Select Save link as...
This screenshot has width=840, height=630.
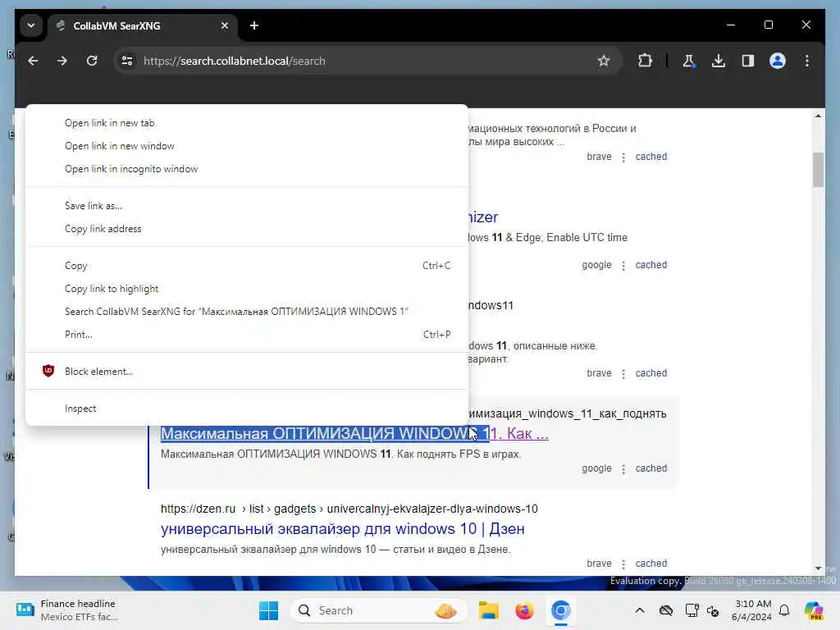(x=247, y=206)
